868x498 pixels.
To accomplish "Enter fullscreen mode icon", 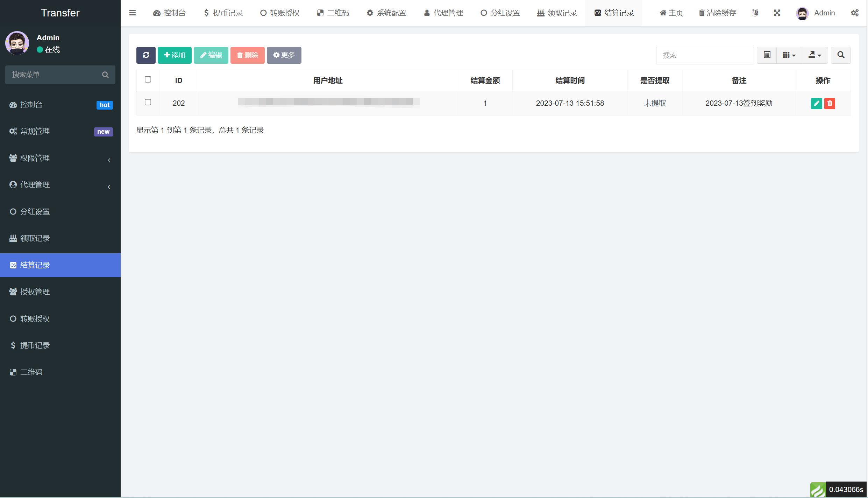I will pos(777,13).
